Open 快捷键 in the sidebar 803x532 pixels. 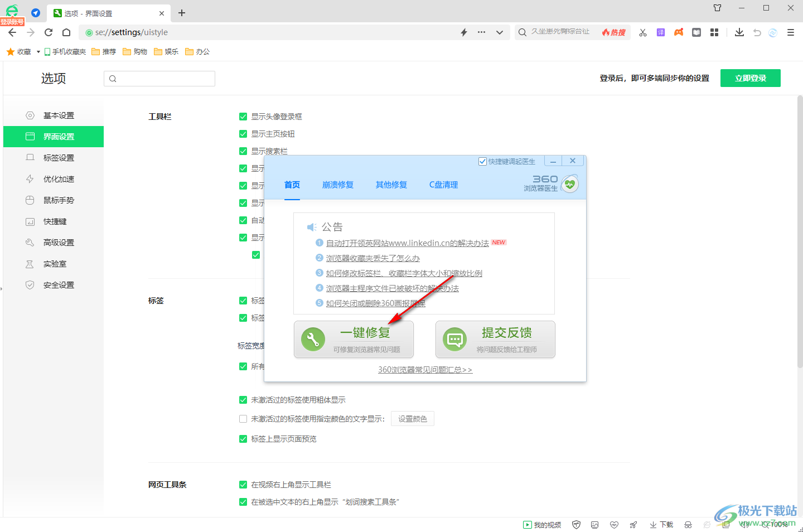(x=54, y=221)
